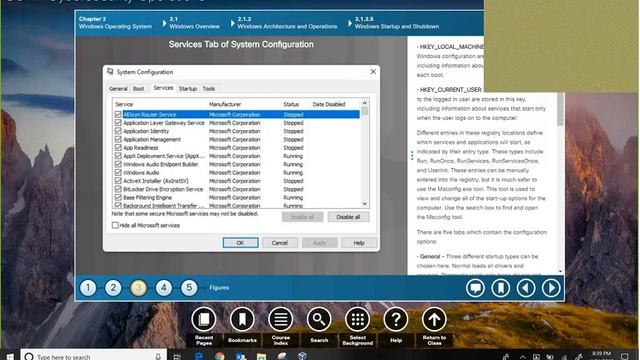Viewport: 640px width, 360px height.
Task: Switch to the General tab
Action: click(x=118, y=89)
